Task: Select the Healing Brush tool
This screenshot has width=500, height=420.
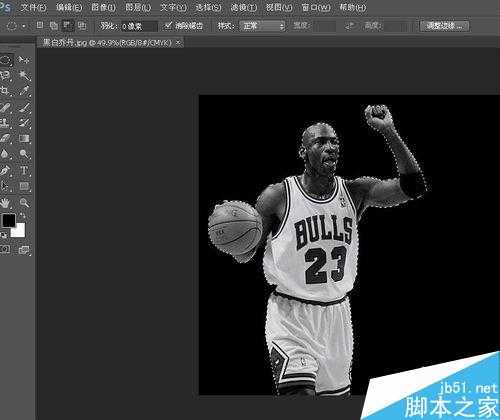Action: [5, 107]
